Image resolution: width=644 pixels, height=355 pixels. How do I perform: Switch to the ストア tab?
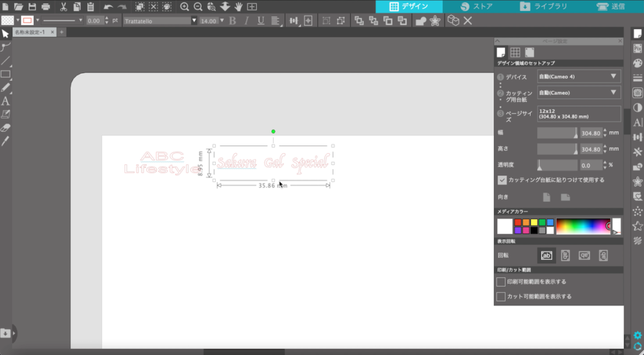coord(477,6)
